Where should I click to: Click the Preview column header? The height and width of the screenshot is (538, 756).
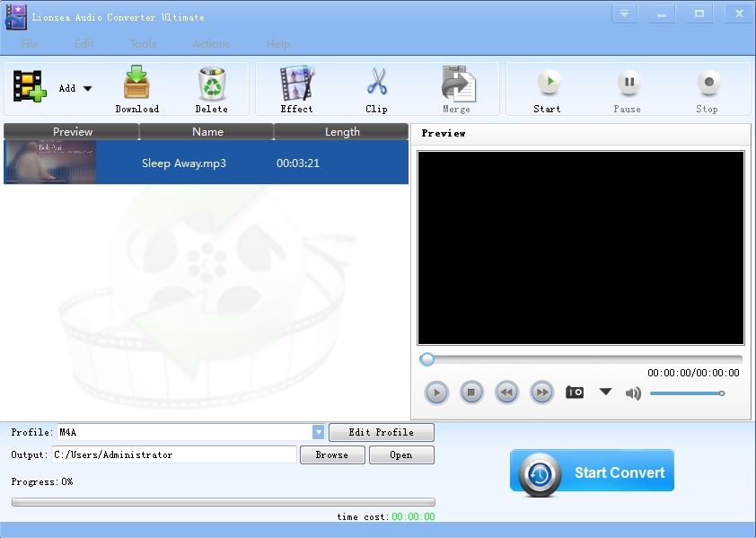pos(71,132)
